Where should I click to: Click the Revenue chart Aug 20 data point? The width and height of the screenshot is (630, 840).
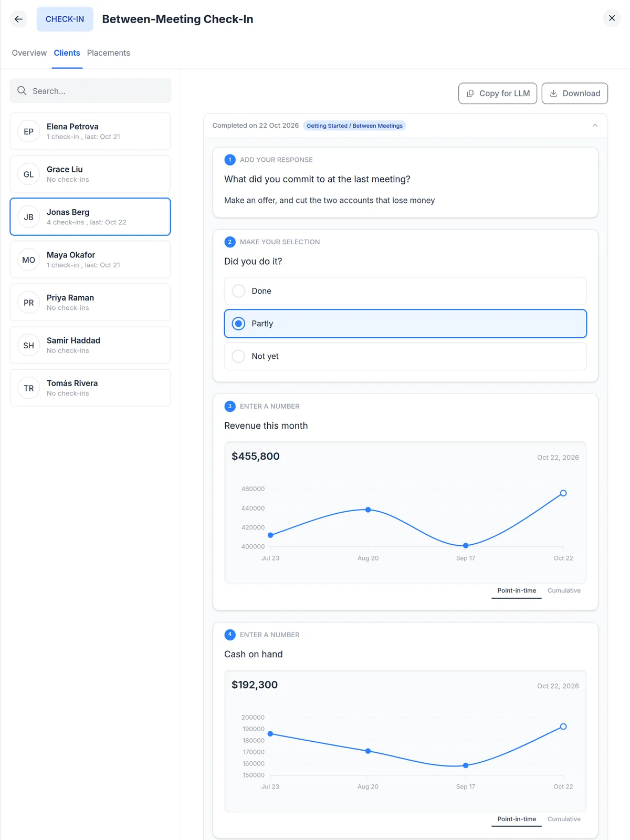368,510
